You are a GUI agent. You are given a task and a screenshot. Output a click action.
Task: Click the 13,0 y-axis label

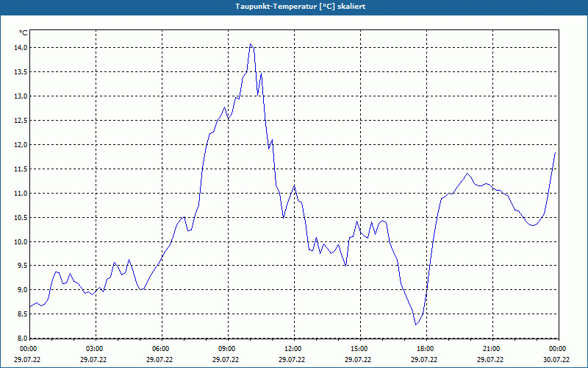coord(21,96)
